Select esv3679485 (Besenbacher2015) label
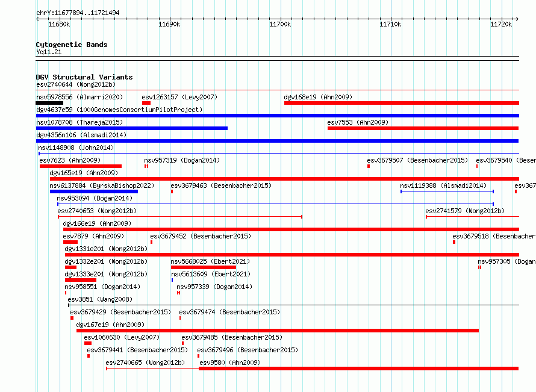This screenshot has height=392, width=536. click(x=232, y=337)
